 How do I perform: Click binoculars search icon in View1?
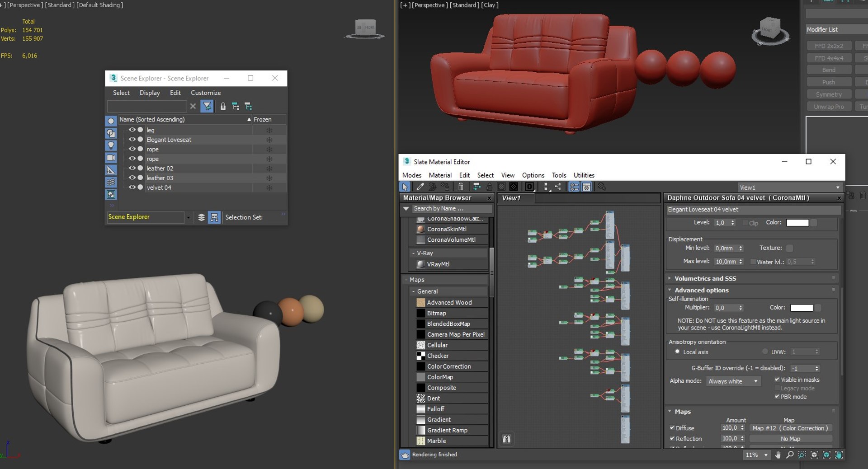pos(507,439)
